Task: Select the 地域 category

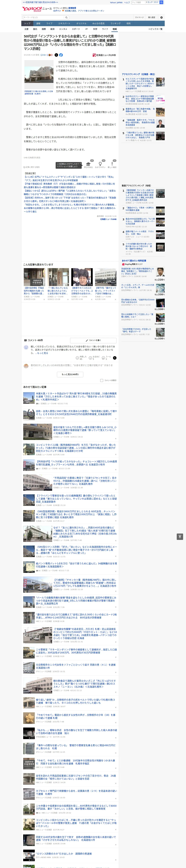Action: point(115,29)
